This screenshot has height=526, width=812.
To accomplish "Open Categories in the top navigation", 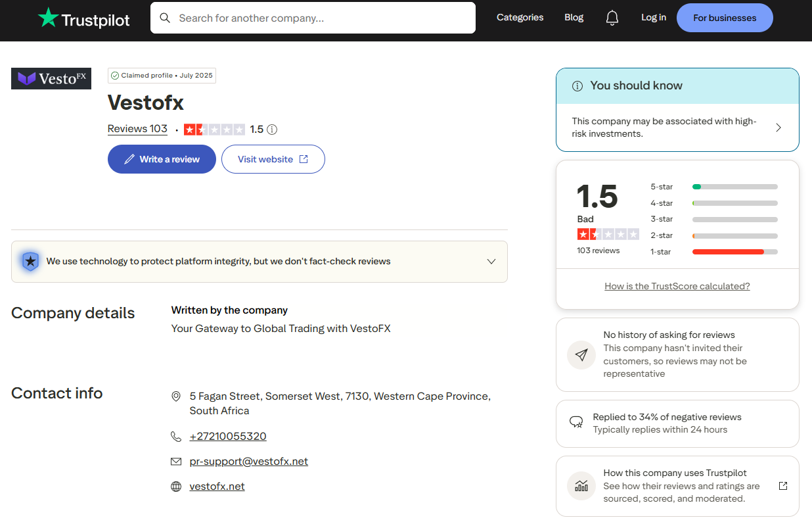I will point(520,18).
